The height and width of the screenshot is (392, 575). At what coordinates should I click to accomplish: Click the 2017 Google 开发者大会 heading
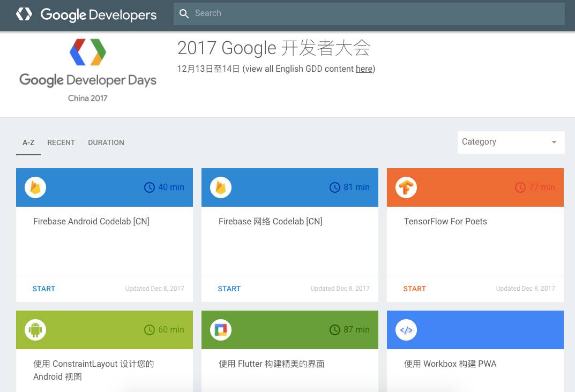[273, 48]
